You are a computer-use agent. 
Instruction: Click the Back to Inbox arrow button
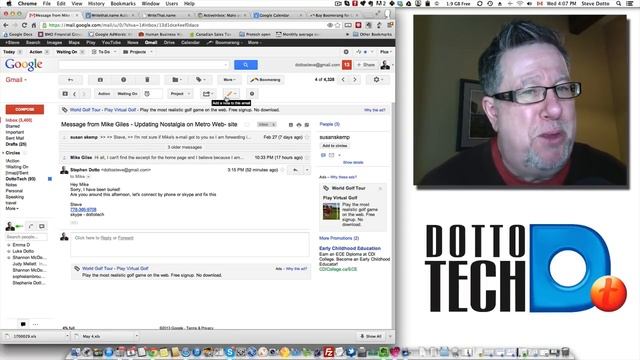[70, 80]
